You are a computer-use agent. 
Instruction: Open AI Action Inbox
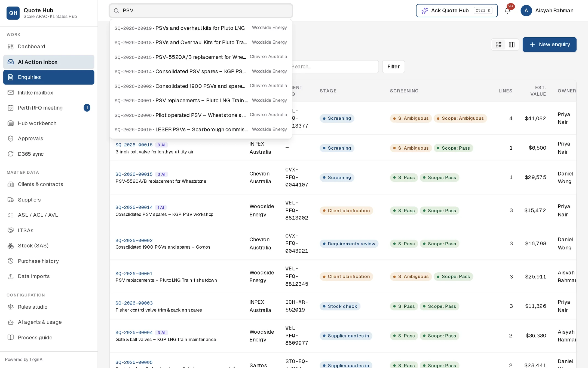tap(49, 62)
